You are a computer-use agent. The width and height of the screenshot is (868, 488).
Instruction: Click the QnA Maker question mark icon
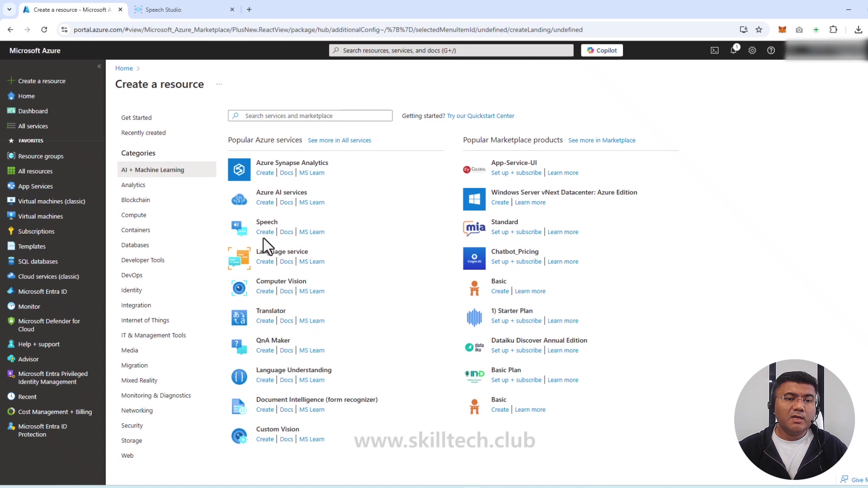pyautogui.click(x=239, y=347)
